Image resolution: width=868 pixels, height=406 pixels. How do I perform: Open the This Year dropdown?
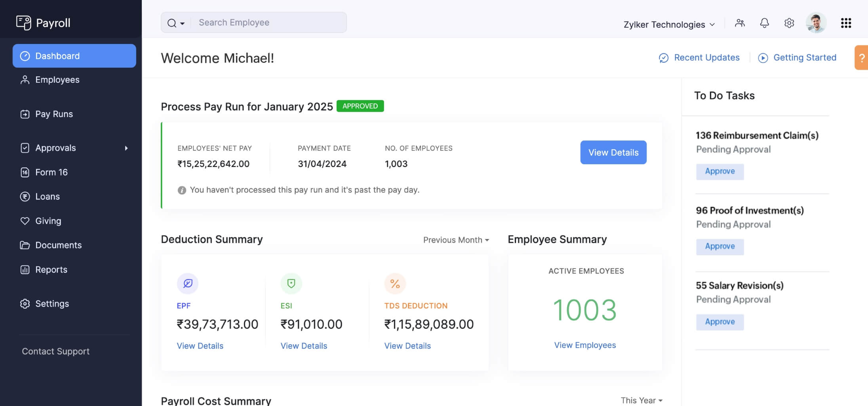pos(641,400)
